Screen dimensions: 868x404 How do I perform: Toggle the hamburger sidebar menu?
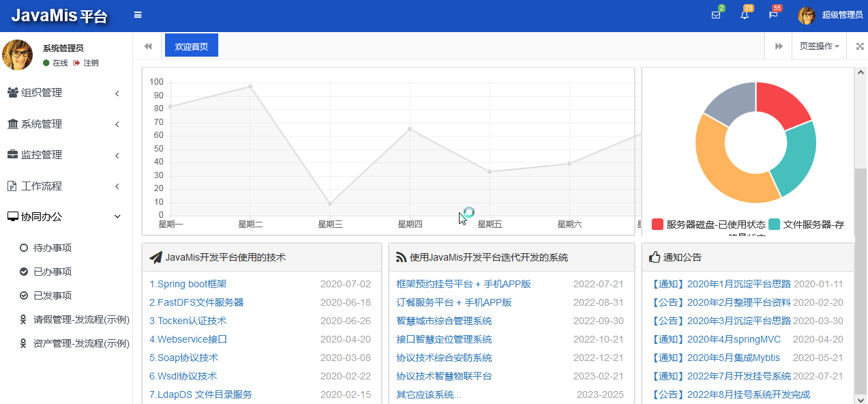(138, 14)
